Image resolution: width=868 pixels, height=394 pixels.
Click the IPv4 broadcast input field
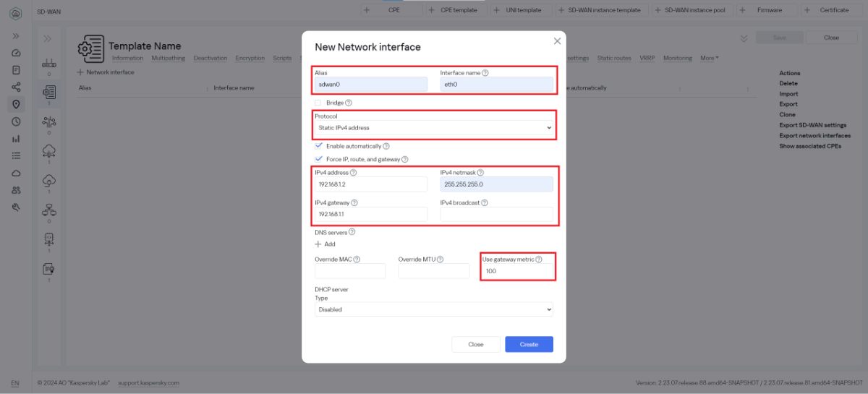[496, 215]
